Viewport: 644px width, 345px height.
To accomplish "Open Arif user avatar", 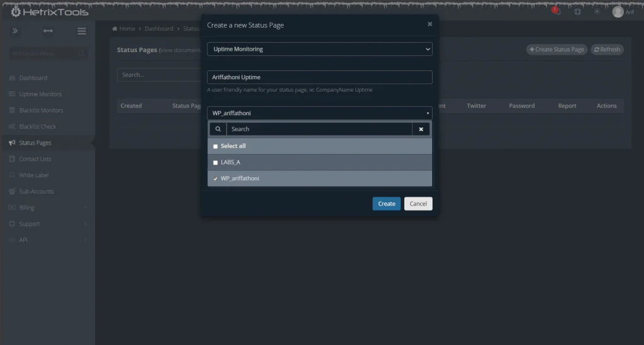I will 618,12.
